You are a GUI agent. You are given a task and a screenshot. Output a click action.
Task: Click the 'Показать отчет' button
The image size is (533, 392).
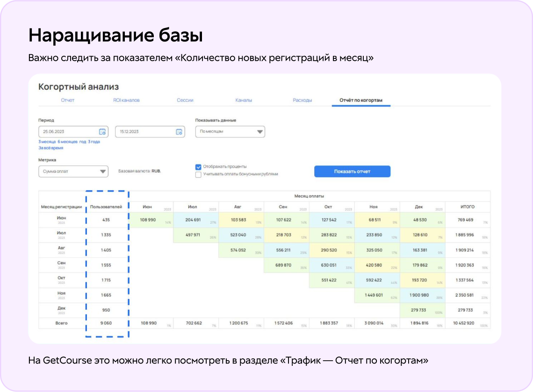352,171
